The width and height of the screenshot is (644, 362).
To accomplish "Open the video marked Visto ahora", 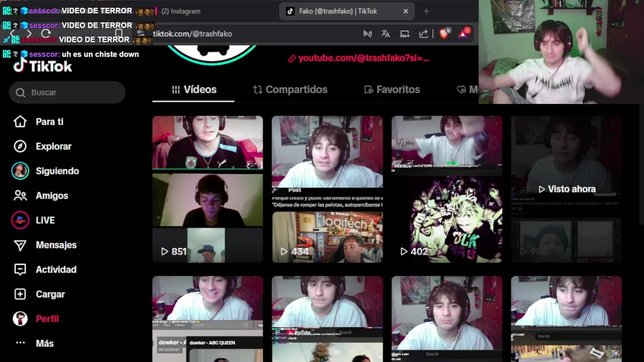I will tap(567, 189).
